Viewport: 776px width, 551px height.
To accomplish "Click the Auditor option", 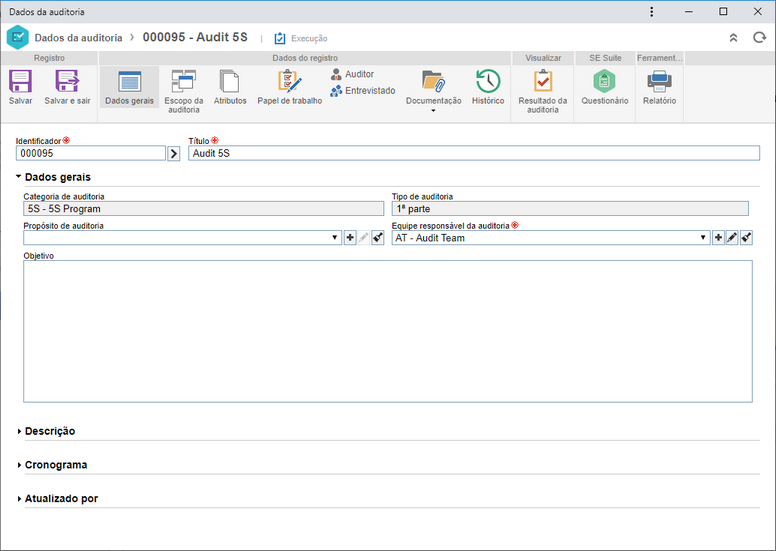I will [x=352, y=74].
